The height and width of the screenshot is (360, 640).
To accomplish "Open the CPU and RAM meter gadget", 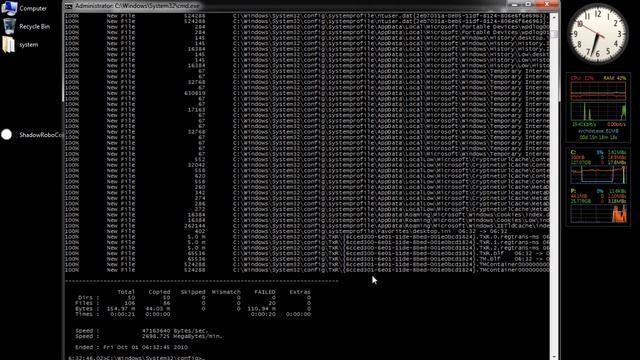I will pyautogui.click(x=598, y=108).
